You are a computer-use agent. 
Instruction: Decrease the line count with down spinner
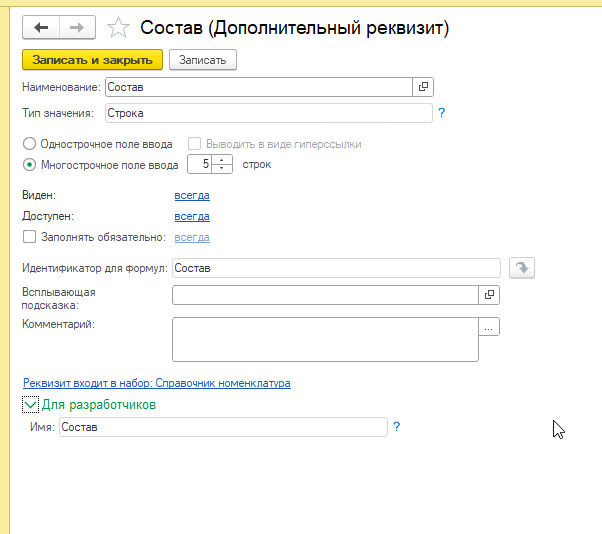point(222,169)
